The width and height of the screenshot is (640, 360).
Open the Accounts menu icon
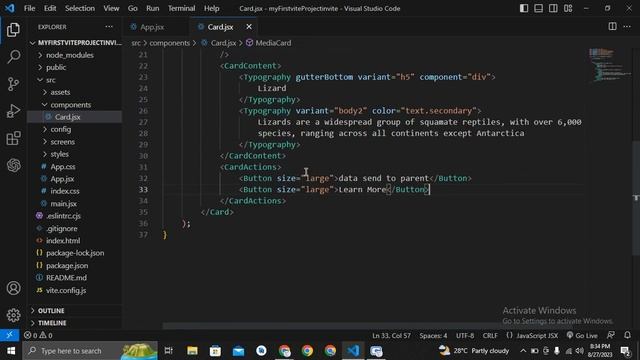13,288
